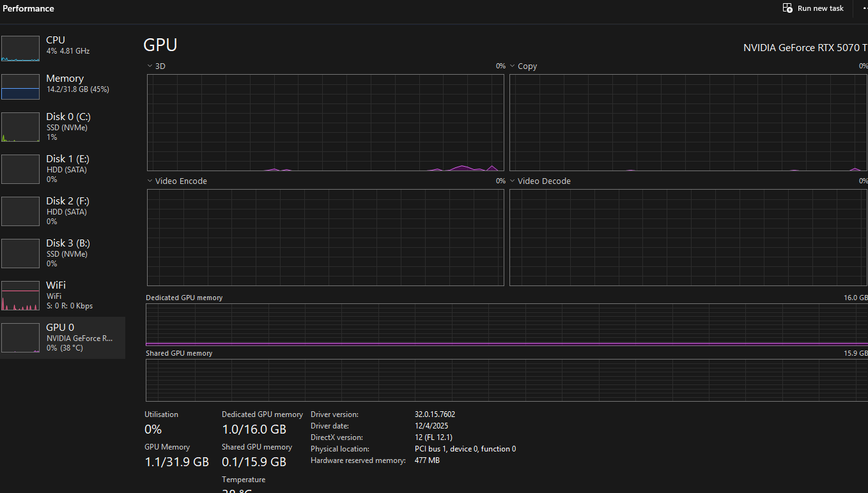Click the 15.9 GB shared memory graph maximum

coord(856,353)
